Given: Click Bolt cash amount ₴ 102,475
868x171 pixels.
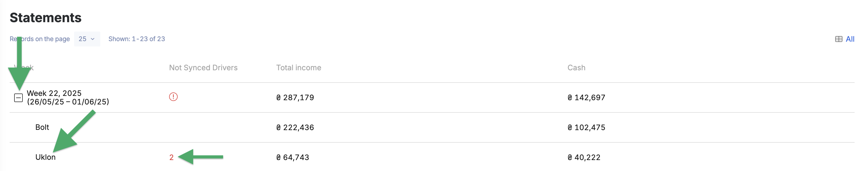Looking at the screenshot, I should click(x=586, y=127).
